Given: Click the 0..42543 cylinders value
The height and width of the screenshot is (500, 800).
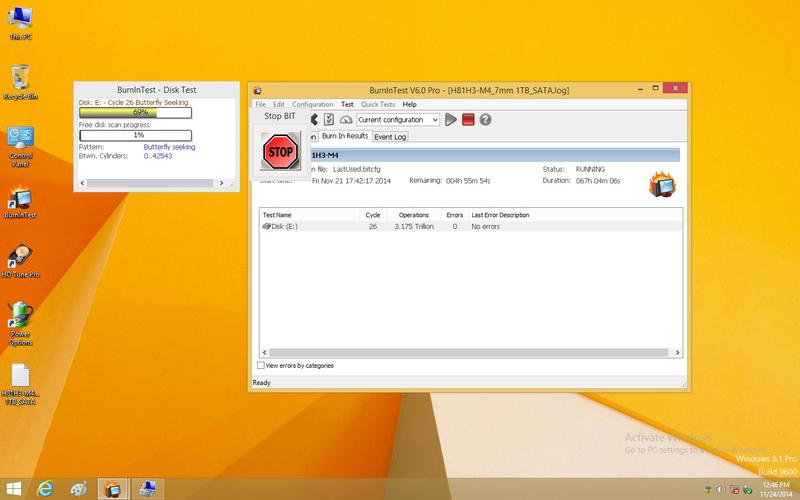Looking at the screenshot, I should (x=158, y=156).
